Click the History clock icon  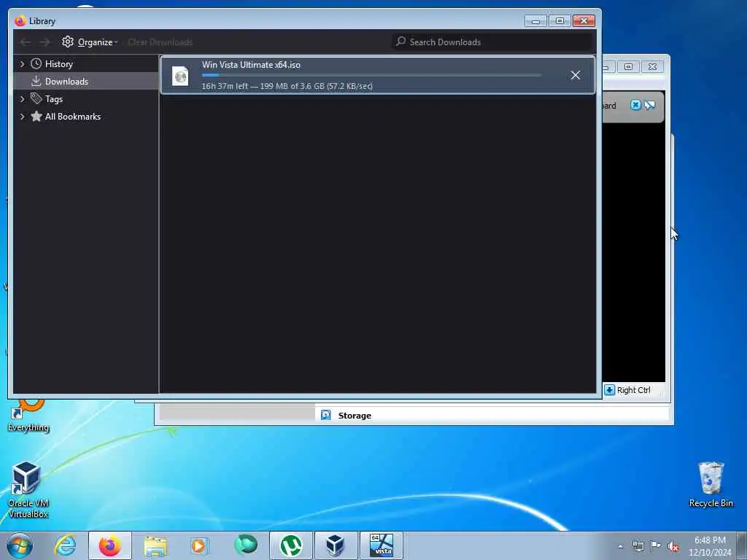(x=36, y=64)
